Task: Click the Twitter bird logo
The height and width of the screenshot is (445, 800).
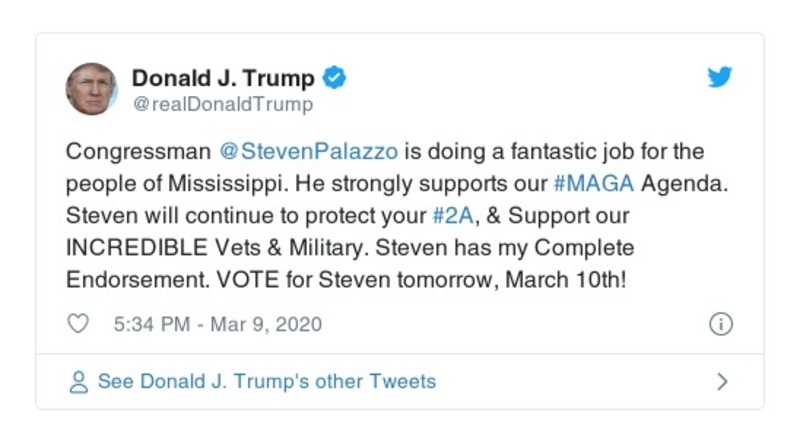Action: pos(720,78)
